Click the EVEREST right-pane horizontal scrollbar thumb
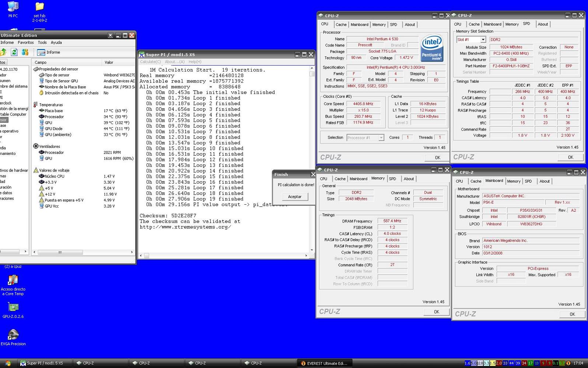 (x=60, y=252)
